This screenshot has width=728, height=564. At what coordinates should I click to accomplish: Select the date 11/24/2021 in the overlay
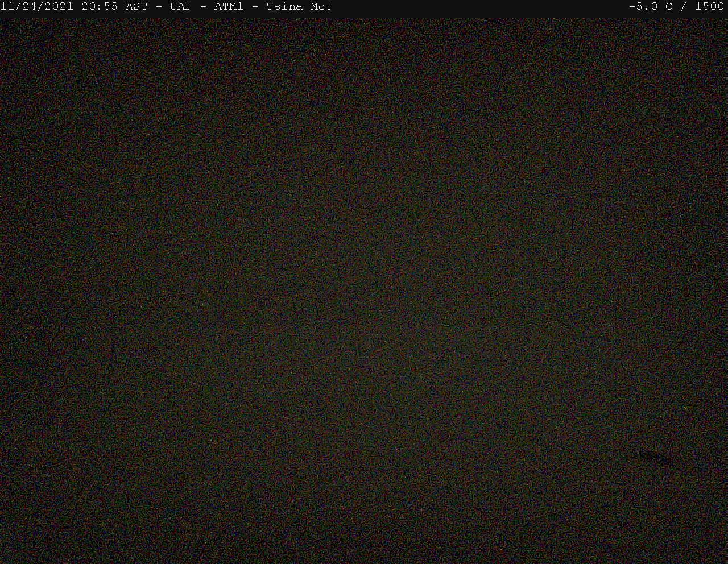(x=37, y=7)
